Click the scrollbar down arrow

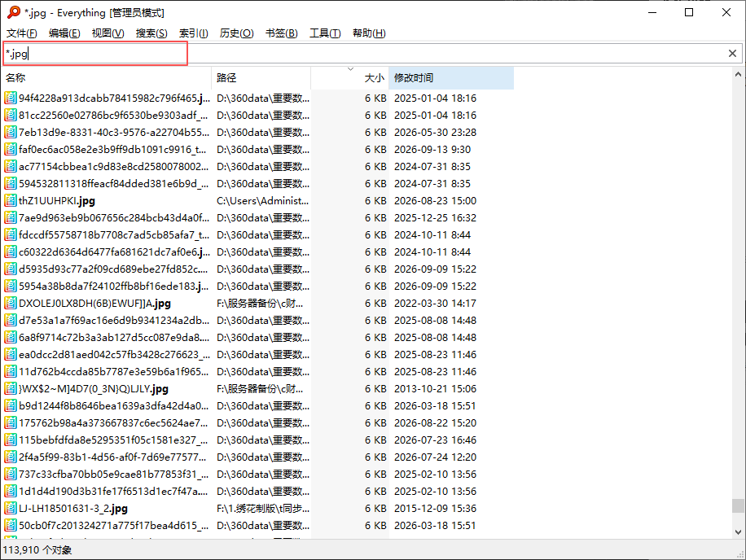tap(738, 532)
